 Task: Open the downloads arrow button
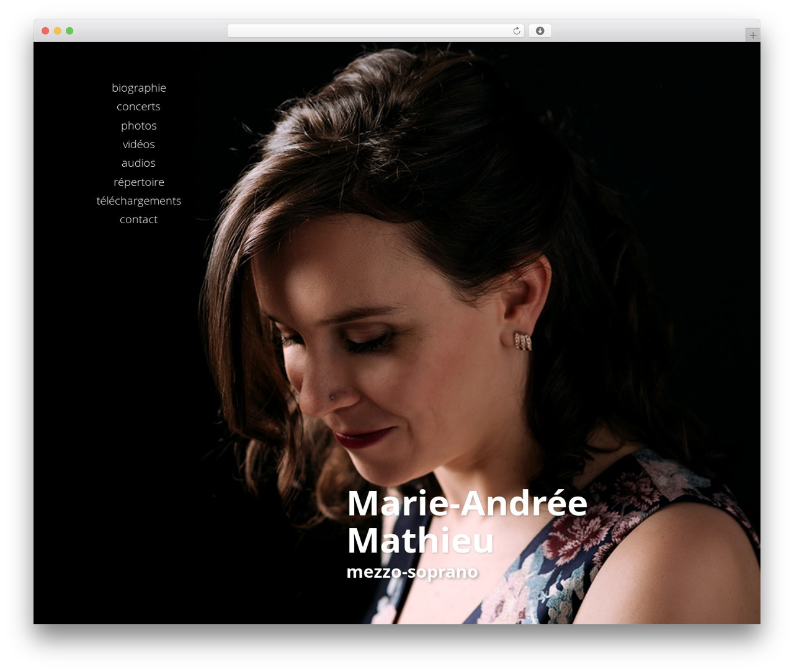pos(540,31)
